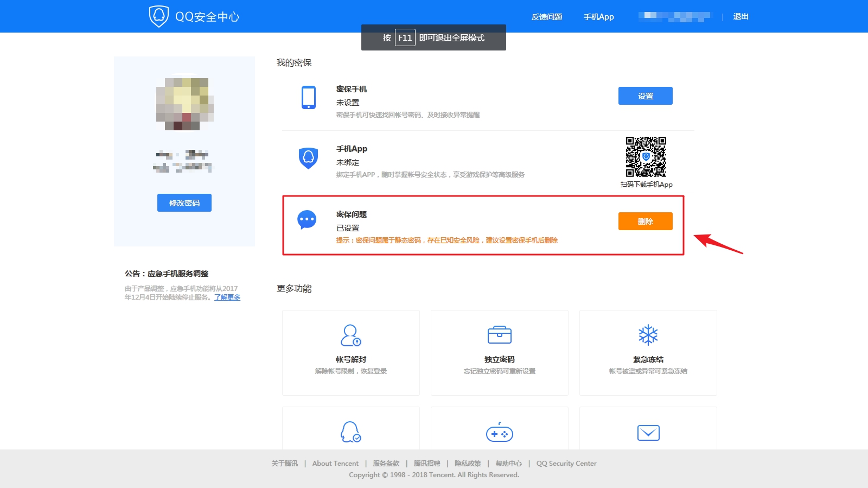Viewport: 868px width, 488px height.
Task: Open QQ Security Center footer link
Action: (566, 464)
